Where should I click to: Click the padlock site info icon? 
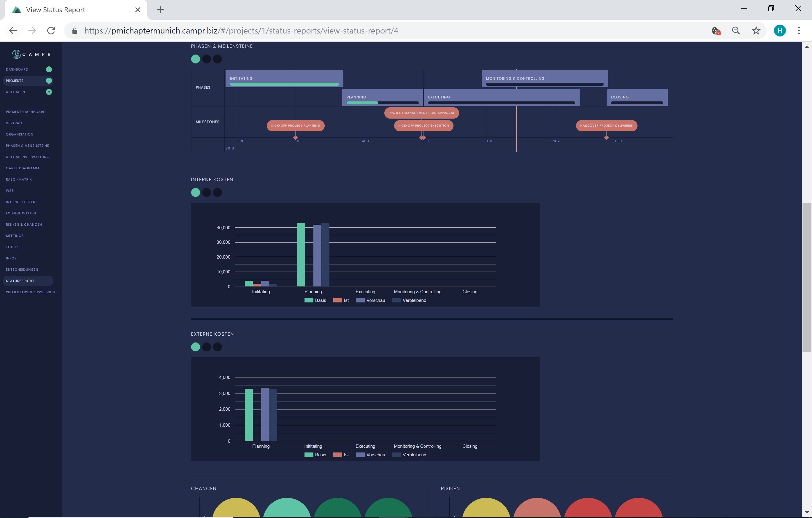[75, 31]
